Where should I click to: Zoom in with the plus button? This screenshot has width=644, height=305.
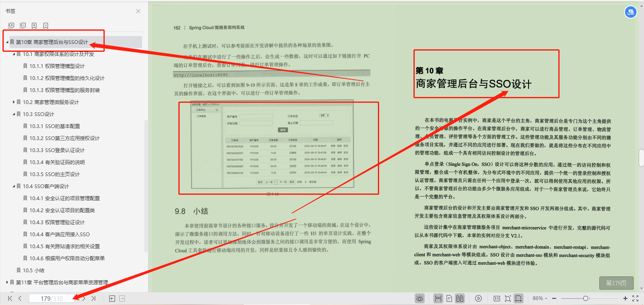tap(625, 298)
